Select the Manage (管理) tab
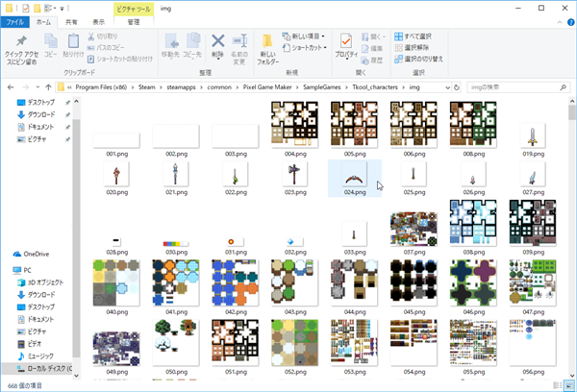 134,22
